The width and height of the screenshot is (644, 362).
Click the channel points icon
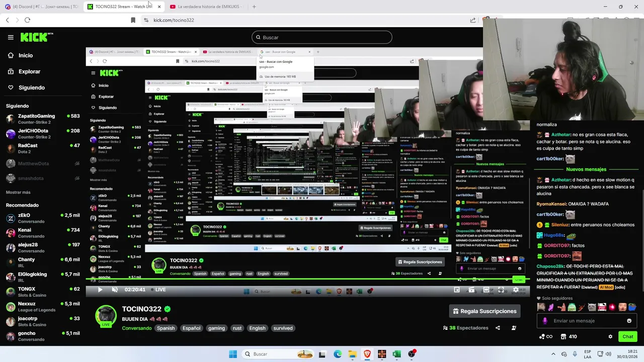tap(545, 337)
